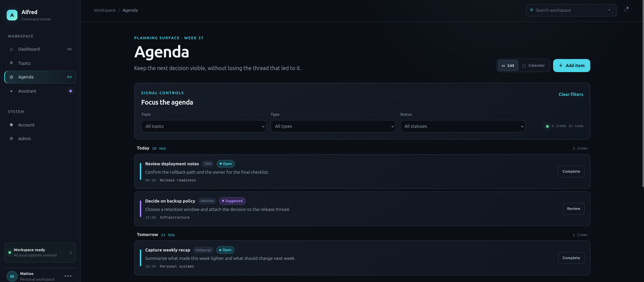644x282 pixels.
Task: Open the All types dropdown
Action: click(x=333, y=126)
